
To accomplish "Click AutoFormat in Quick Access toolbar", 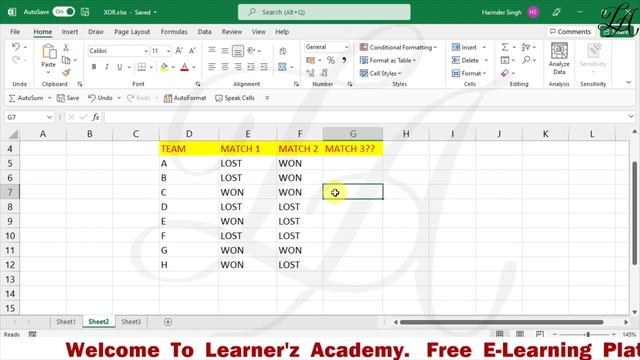I will click(185, 98).
